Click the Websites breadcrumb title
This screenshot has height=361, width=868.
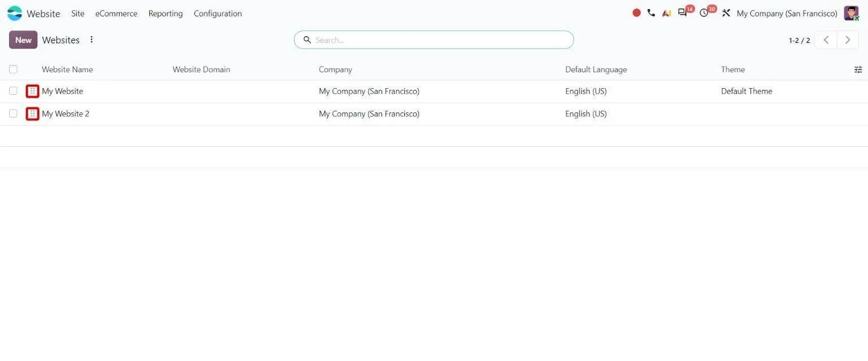pos(60,40)
